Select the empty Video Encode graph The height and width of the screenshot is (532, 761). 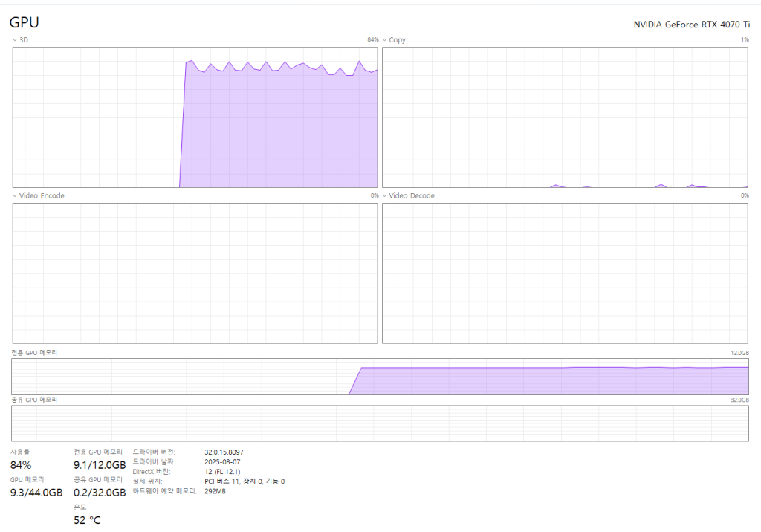(195, 273)
